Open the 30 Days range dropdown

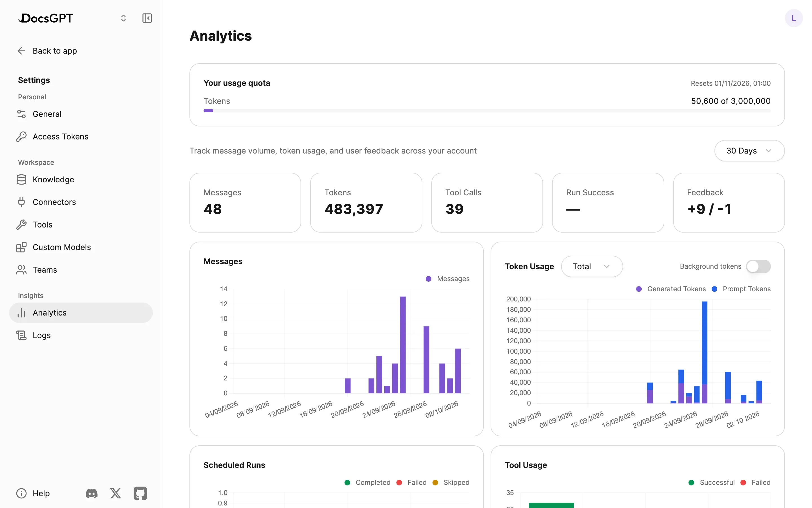click(x=749, y=150)
